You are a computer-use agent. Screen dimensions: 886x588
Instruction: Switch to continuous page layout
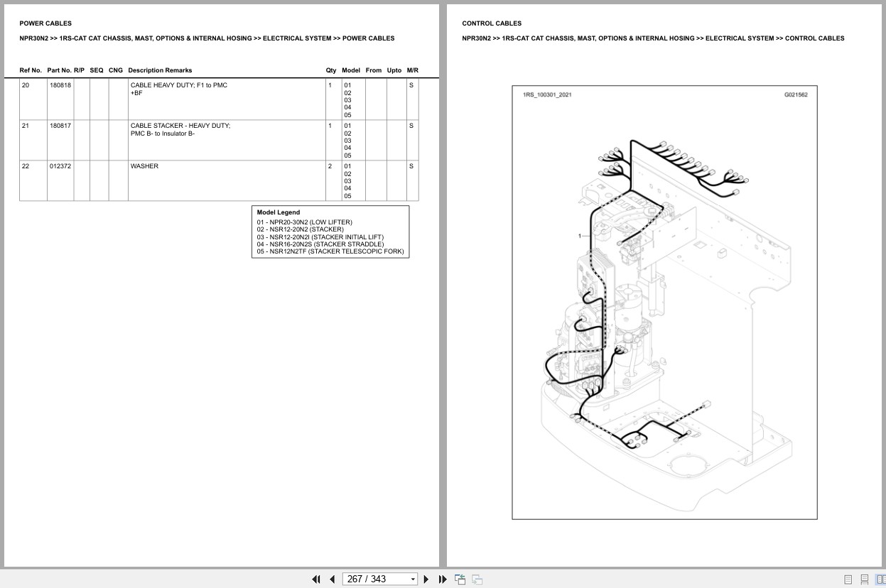click(x=864, y=579)
